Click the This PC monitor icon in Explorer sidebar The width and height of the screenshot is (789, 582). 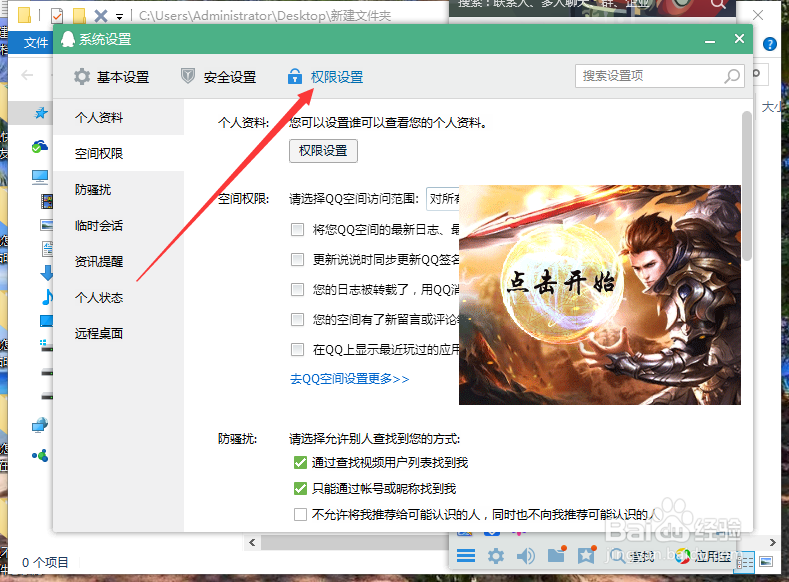pyautogui.click(x=40, y=178)
